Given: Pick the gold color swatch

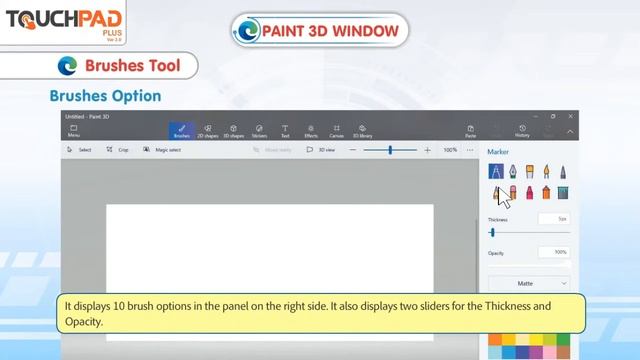Looking at the screenshot, I should tap(509, 339).
